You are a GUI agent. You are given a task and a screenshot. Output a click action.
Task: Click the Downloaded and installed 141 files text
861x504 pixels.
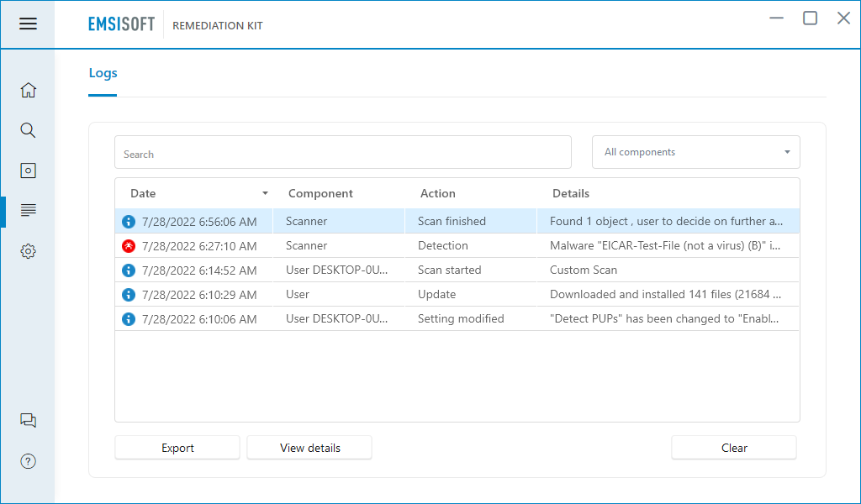point(666,294)
